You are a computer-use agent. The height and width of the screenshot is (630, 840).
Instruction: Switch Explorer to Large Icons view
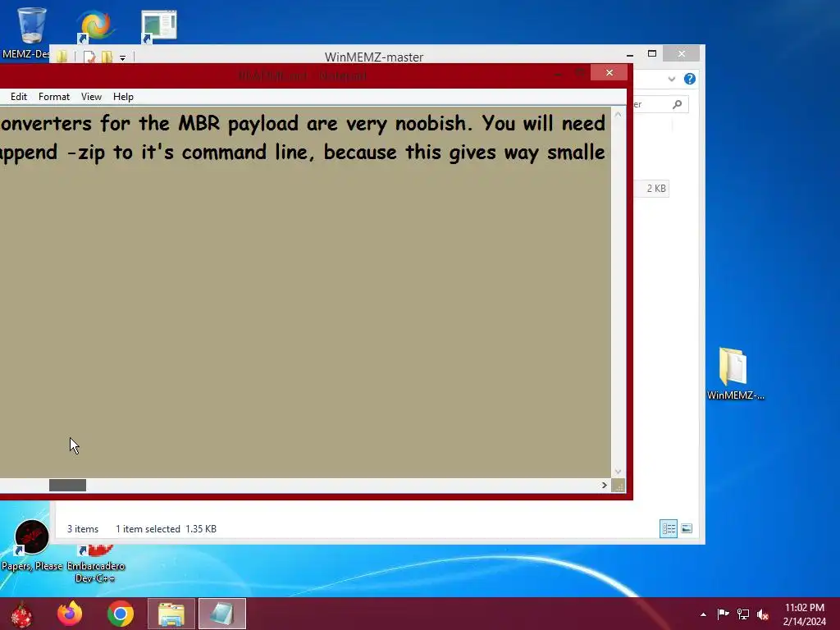[687, 529]
